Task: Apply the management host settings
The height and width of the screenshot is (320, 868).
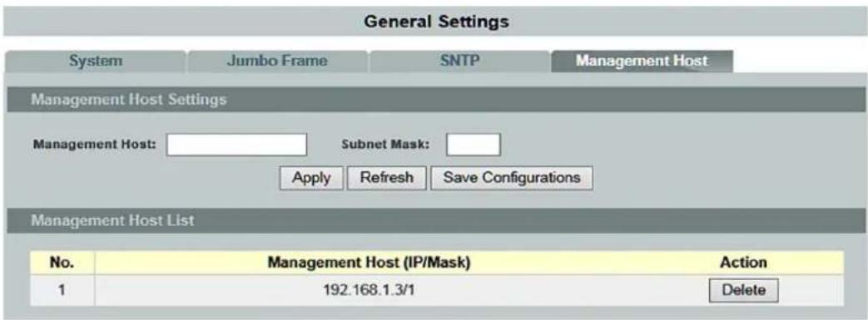Action: (x=311, y=178)
